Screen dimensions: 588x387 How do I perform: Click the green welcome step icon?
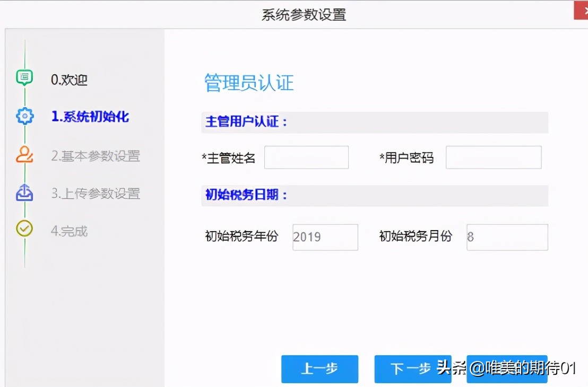[24, 77]
